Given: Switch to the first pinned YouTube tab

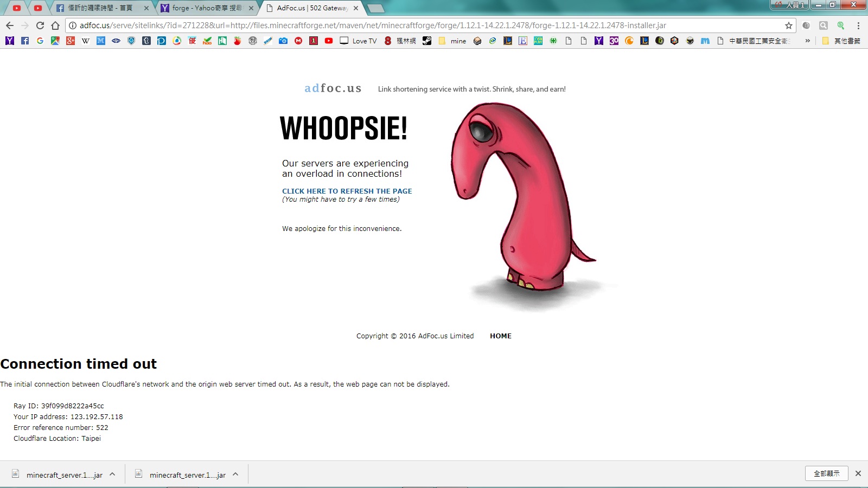Looking at the screenshot, I should 17,8.
